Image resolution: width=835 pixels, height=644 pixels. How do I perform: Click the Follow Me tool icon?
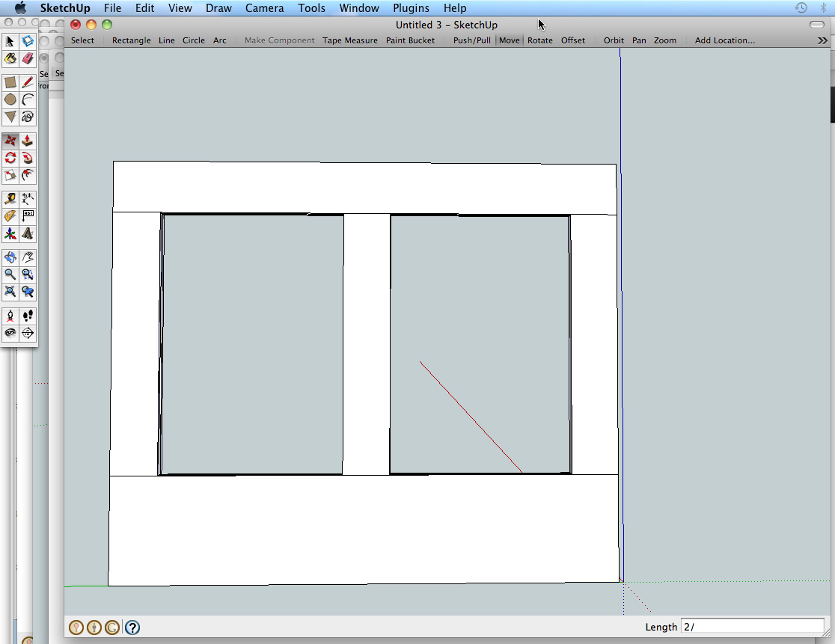click(x=28, y=158)
